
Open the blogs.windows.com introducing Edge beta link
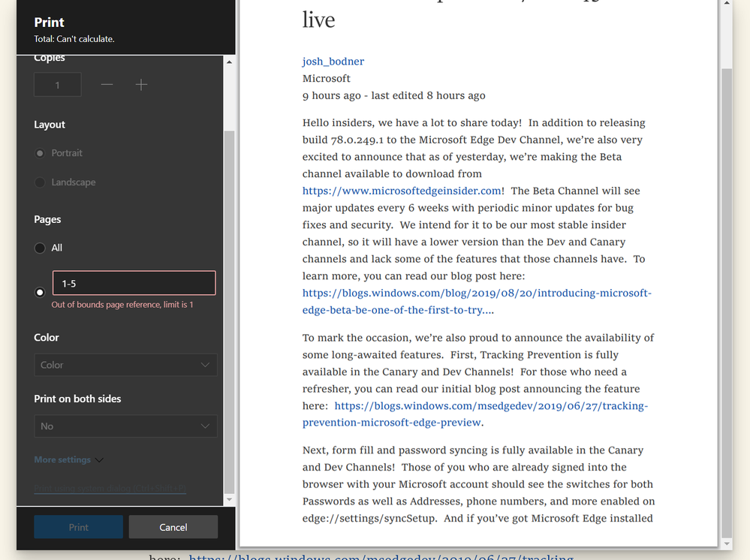[x=477, y=301]
